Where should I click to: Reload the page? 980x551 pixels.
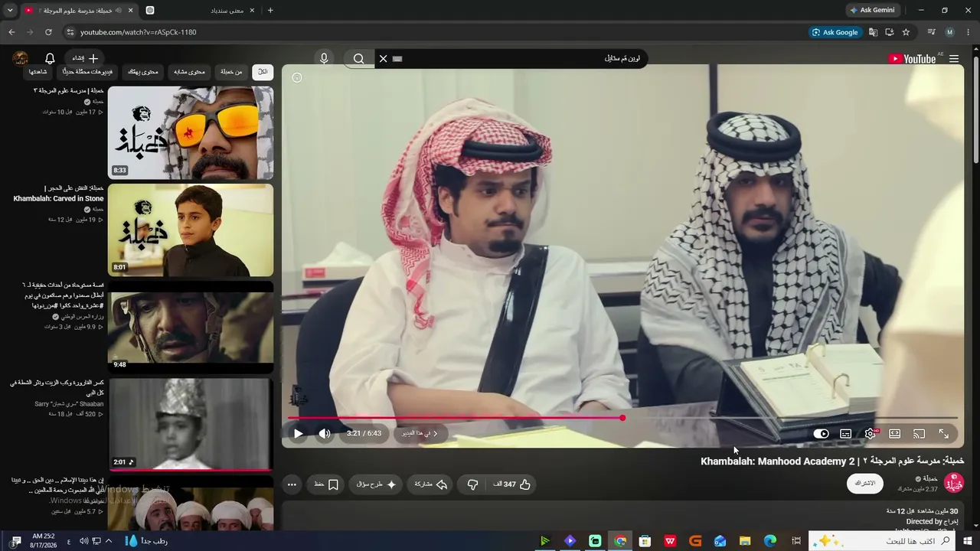tap(48, 32)
